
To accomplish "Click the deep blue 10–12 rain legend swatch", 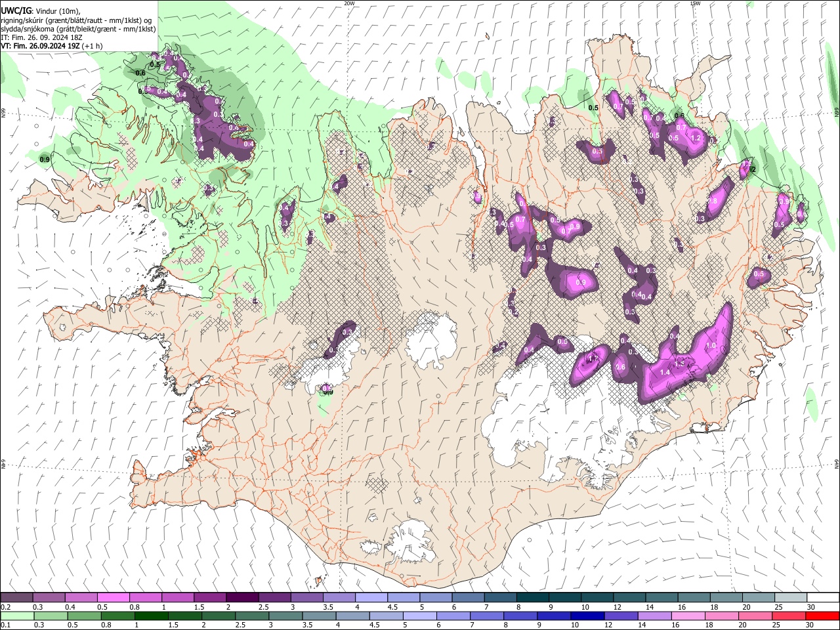I will (x=587, y=616).
